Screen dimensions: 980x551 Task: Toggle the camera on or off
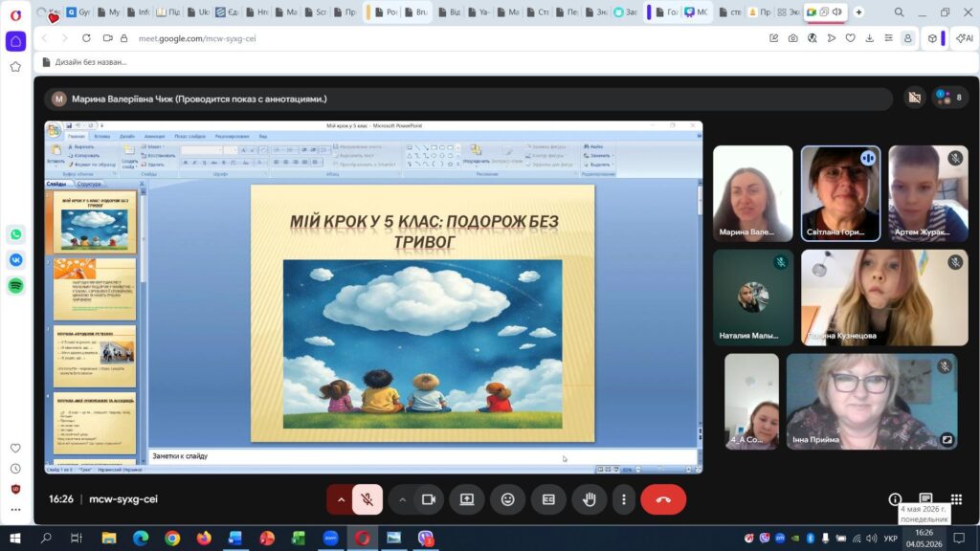[x=428, y=499]
